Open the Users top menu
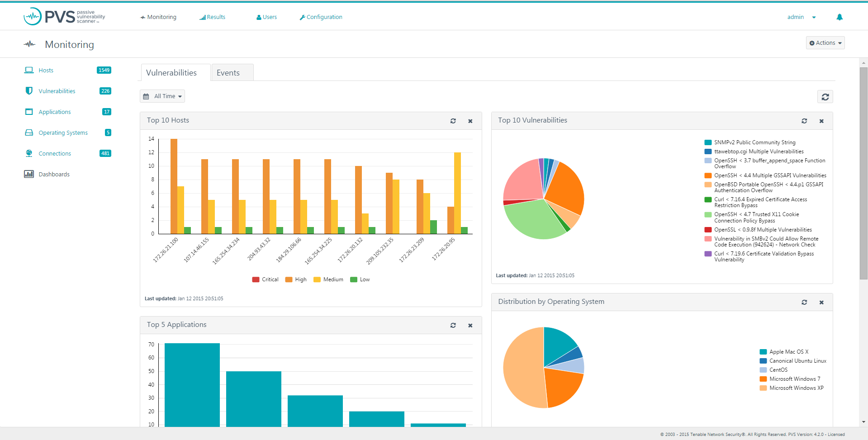Screen dimensions: 868x440 [266, 17]
